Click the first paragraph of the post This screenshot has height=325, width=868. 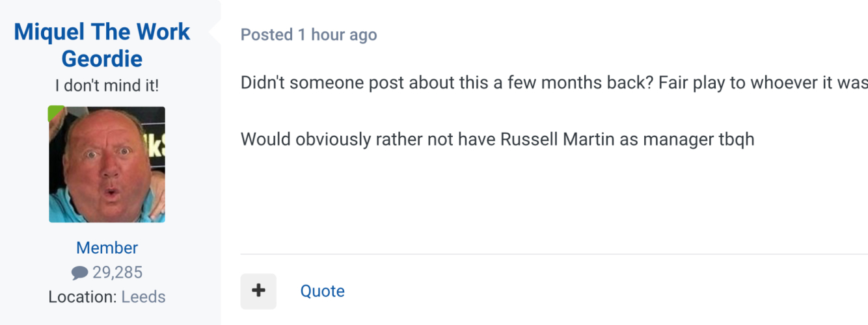pyautogui.click(x=553, y=83)
